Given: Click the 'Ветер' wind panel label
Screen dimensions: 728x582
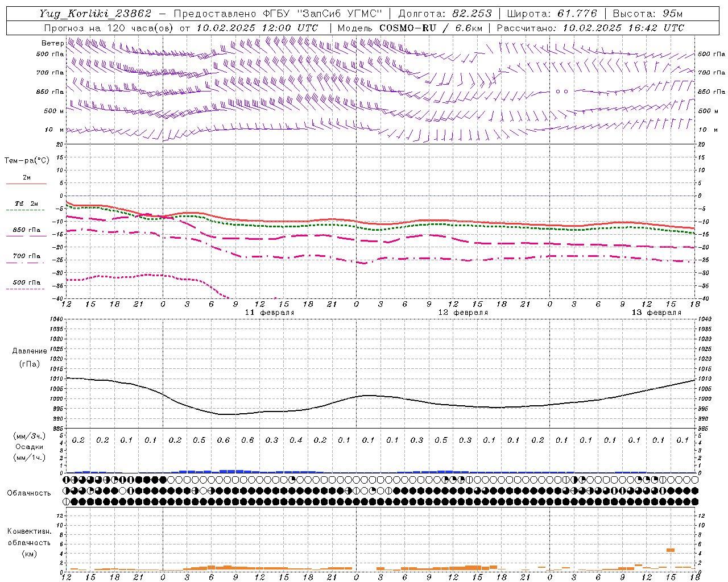Looking at the screenshot, I should [52, 43].
